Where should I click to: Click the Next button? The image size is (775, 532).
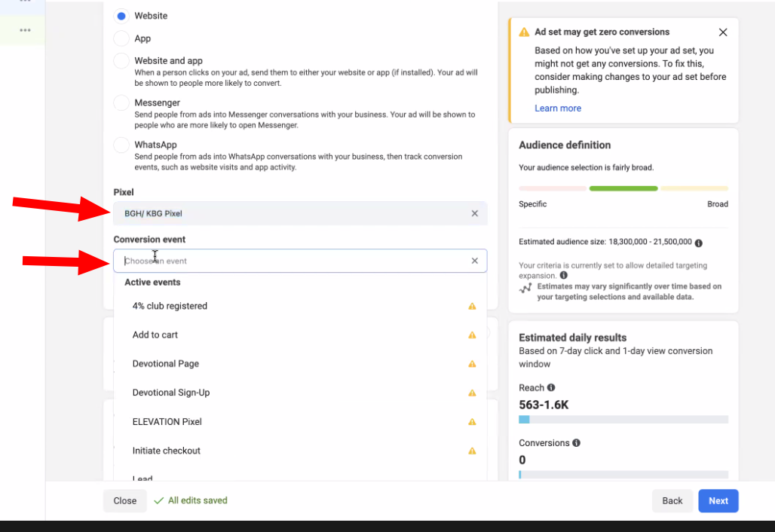[x=718, y=501]
